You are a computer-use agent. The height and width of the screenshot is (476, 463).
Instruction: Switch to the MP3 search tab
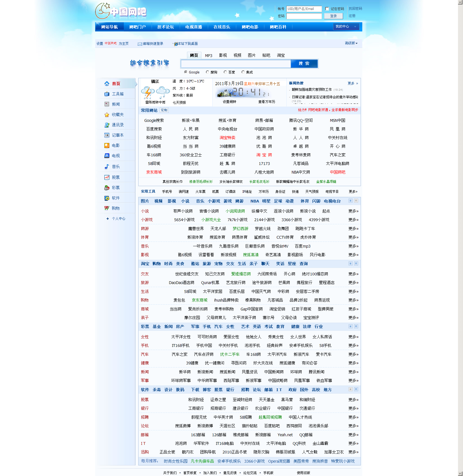pyautogui.click(x=209, y=56)
